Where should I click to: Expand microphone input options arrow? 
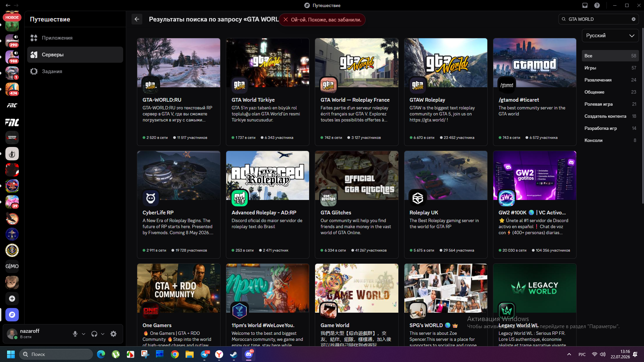point(84,334)
